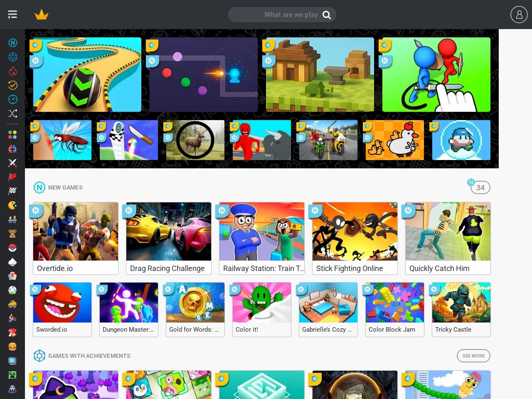
Task: Click the random game shuffle icon
Action: (13, 113)
